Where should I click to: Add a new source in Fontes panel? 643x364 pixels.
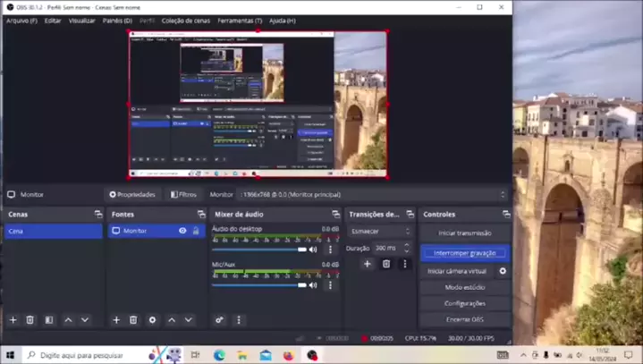tap(115, 319)
